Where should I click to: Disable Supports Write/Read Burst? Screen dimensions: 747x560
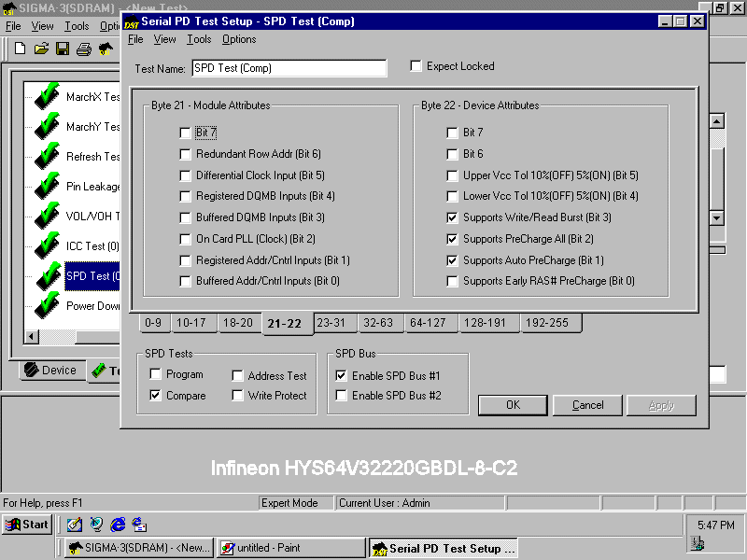[453, 217]
